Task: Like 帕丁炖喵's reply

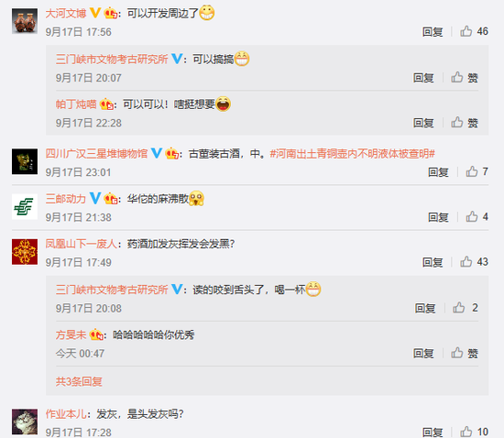Action: pos(465,123)
